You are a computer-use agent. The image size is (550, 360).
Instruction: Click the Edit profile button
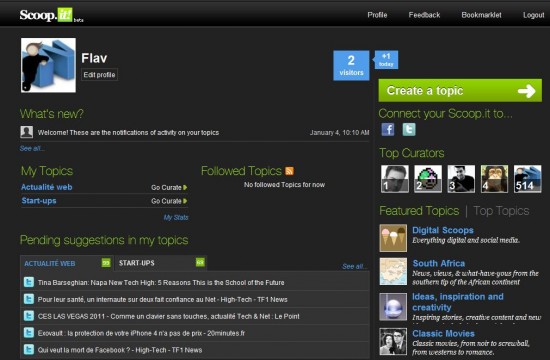[99, 75]
